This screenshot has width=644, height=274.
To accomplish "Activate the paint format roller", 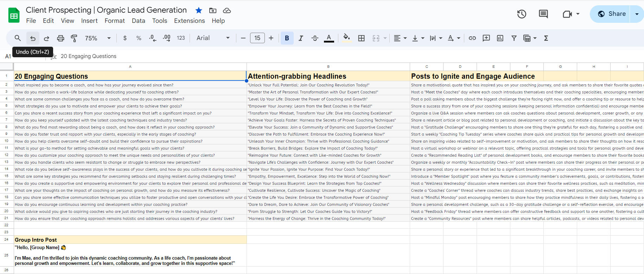I will tap(74, 38).
